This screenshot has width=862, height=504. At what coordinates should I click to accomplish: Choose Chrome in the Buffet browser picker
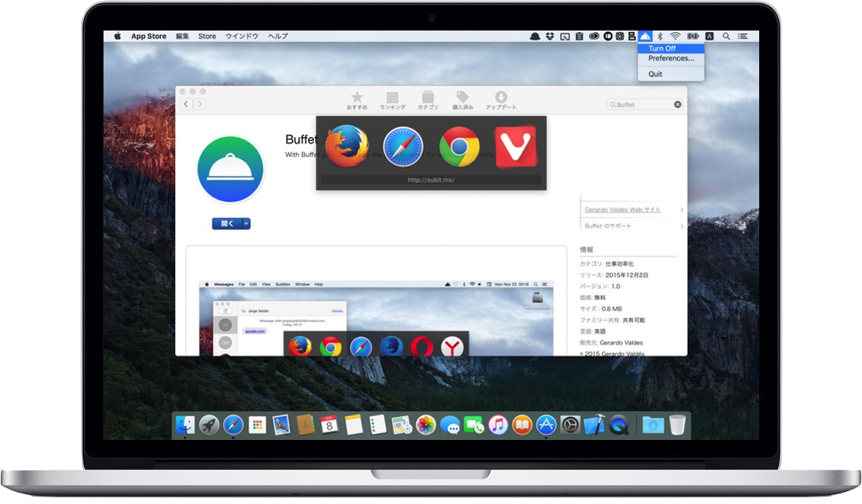point(459,146)
